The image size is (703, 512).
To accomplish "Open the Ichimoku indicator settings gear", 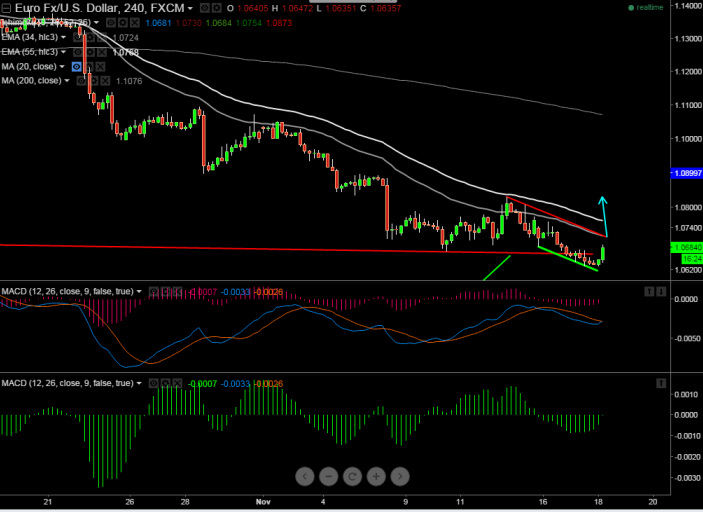I will pyautogui.click(x=122, y=22).
